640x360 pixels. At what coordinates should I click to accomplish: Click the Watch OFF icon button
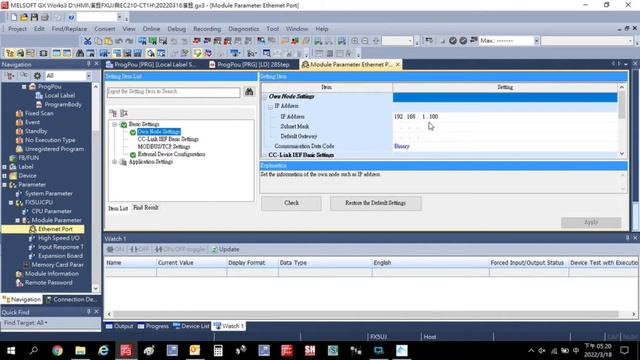(x=139, y=249)
